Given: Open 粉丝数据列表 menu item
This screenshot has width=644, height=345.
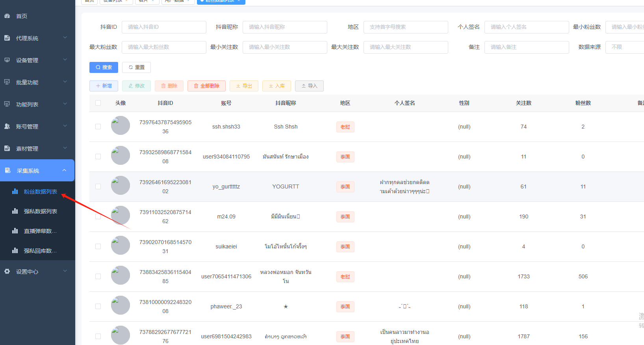Looking at the screenshot, I should [x=40, y=192].
